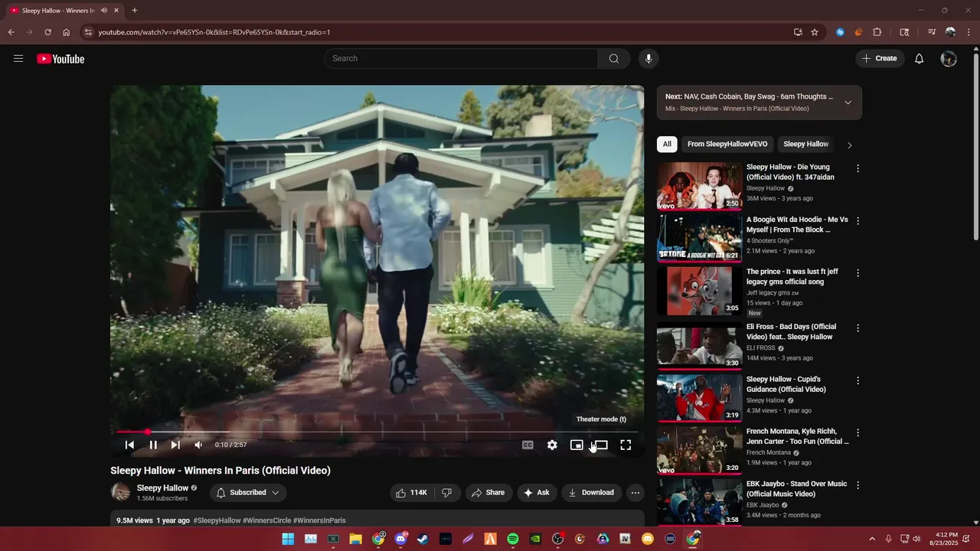
Task: Open the Sleepy Hallow channel name link
Action: coord(162,487)
